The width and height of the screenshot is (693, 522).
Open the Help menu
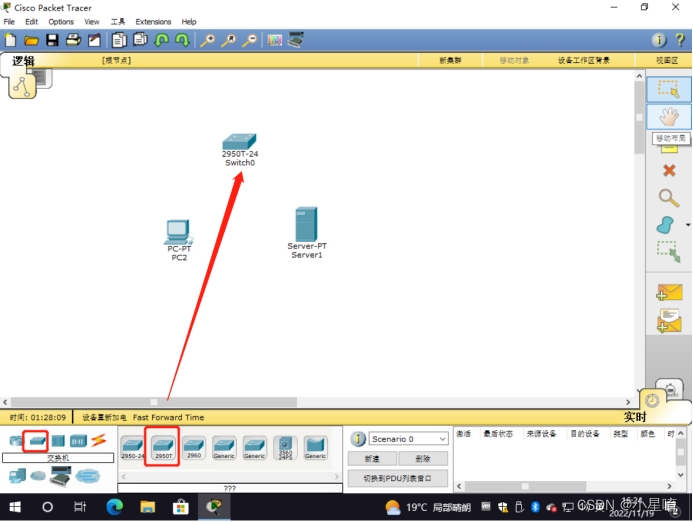(189, 22)
